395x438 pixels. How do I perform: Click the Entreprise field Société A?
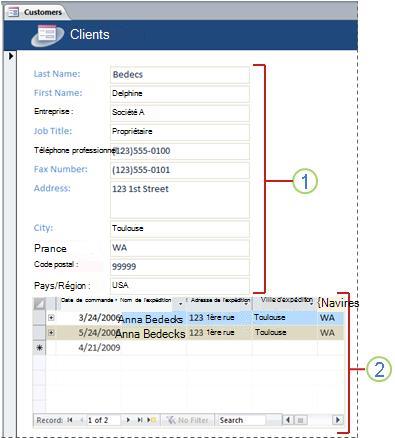pyautogui.click(x=180, y=113)
